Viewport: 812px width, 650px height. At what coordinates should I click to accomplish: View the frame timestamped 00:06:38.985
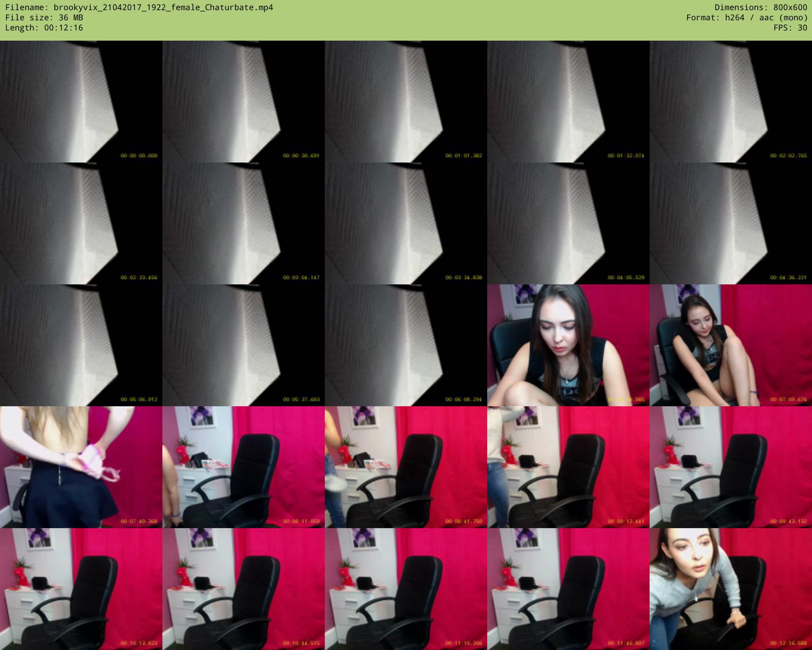[x=568, y=345]
